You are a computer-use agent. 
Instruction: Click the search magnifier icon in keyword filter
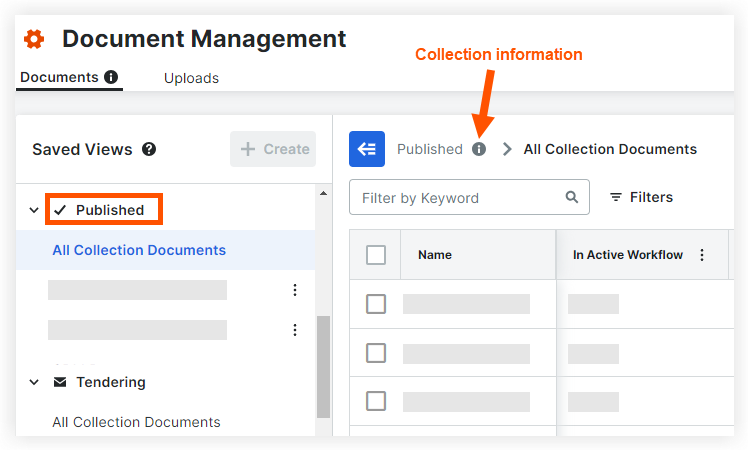coord(572,197)
